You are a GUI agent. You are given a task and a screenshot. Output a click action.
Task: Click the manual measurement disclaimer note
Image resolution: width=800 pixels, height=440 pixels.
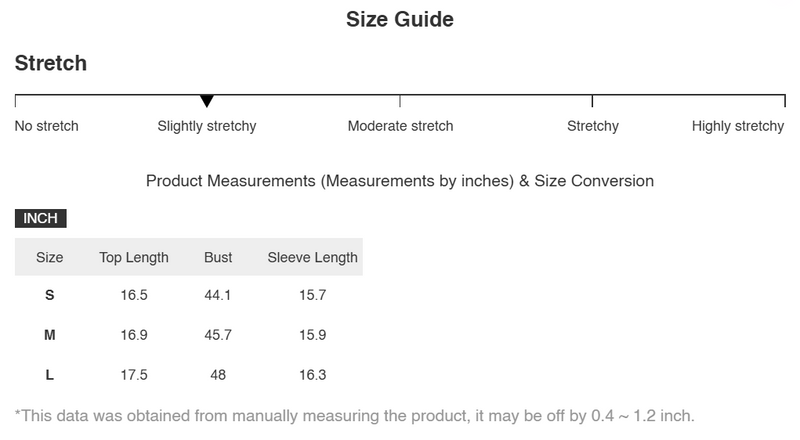[355, 416]
